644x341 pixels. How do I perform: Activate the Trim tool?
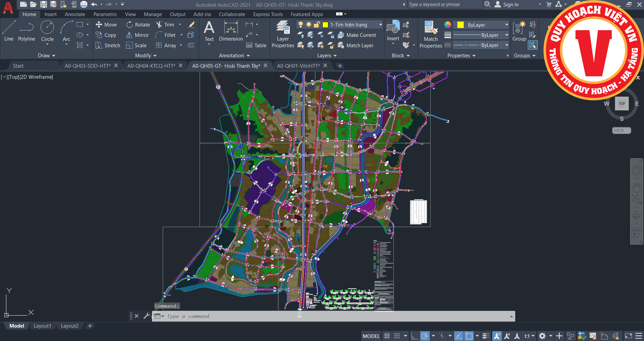[x=159, y=25]
